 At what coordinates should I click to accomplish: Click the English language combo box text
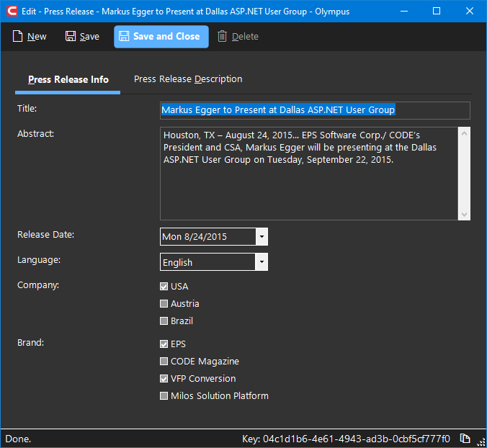pos(177,262)
